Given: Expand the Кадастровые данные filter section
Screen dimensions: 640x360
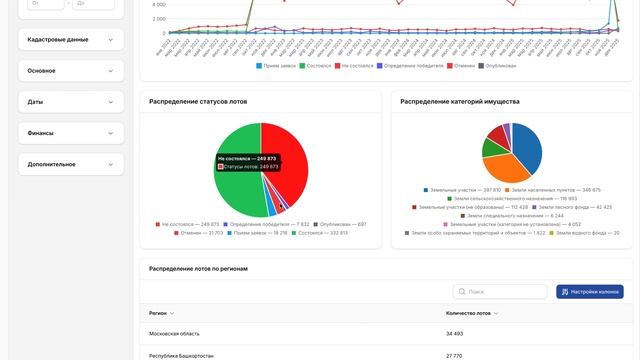Looking at the screenshot, I should coord(71,40).
